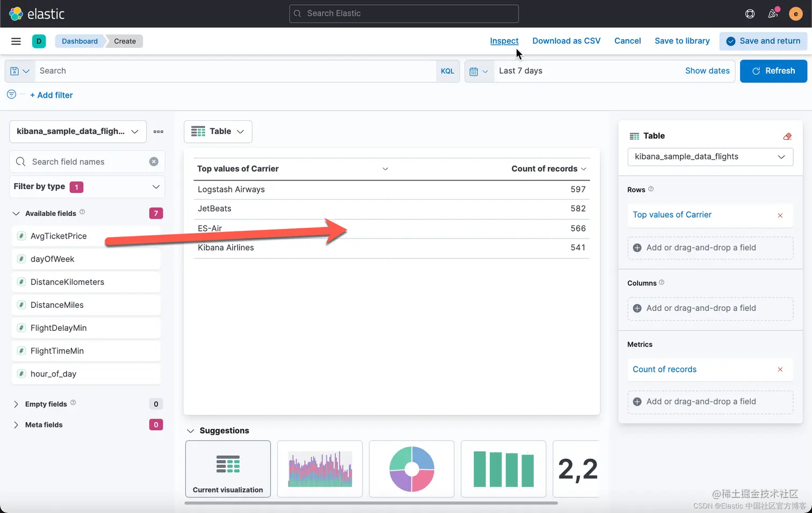Viewport: 812px width, 513px height.
Task: Collapse the Available fields section
Action: tap(16, 214)
